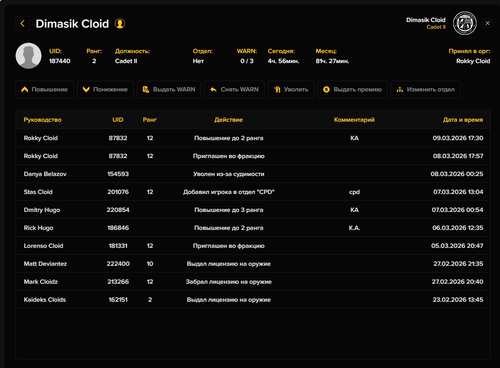
Task: Click the Выдать WARN button
Action: pyautogui.click(x=169, y=89)
